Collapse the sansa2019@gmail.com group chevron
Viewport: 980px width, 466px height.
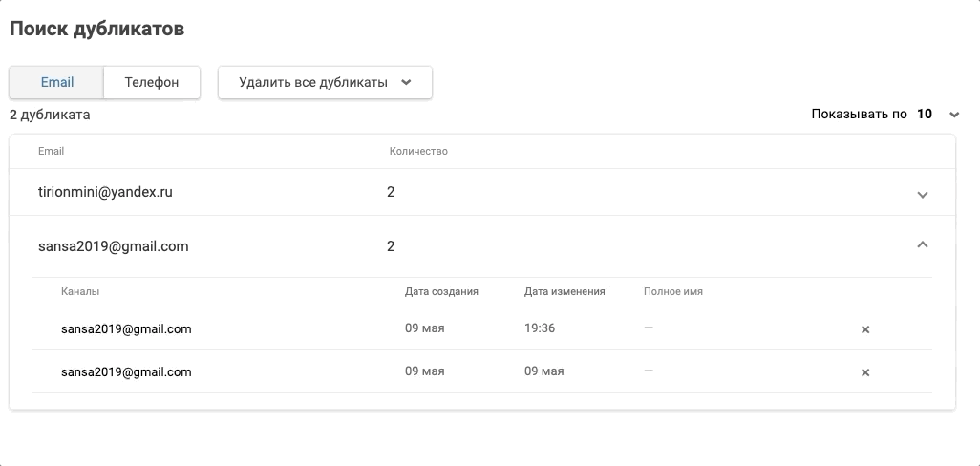pos(922,245)
